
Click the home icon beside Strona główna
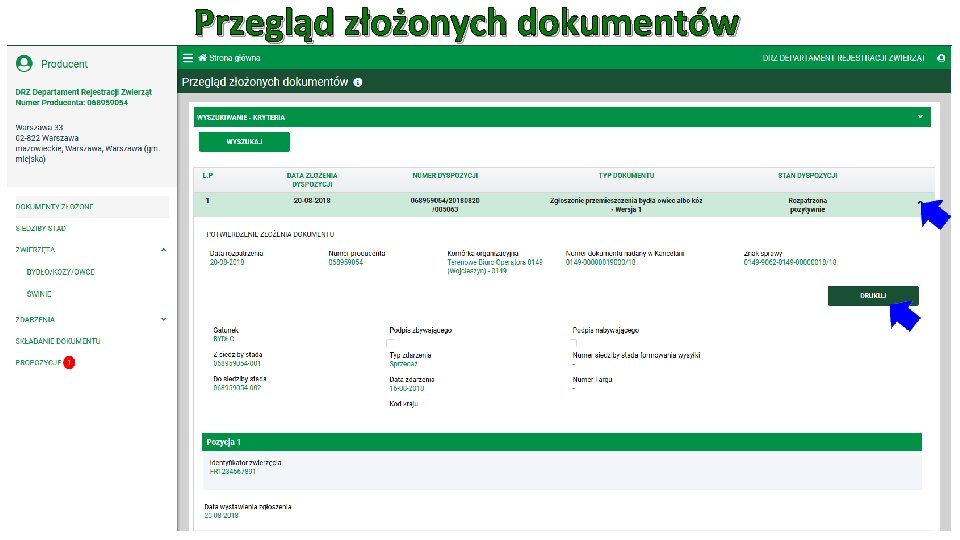[x=203, y=58]
